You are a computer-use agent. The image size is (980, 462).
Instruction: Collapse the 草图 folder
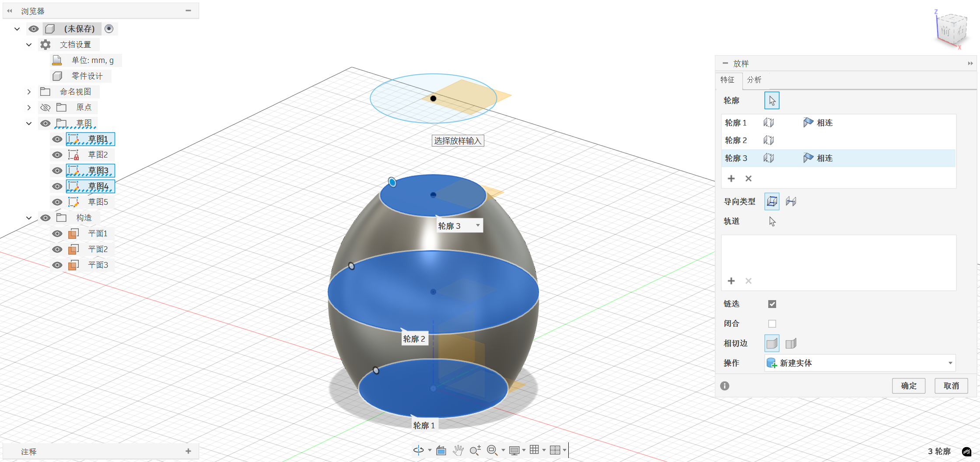(29, 123)
